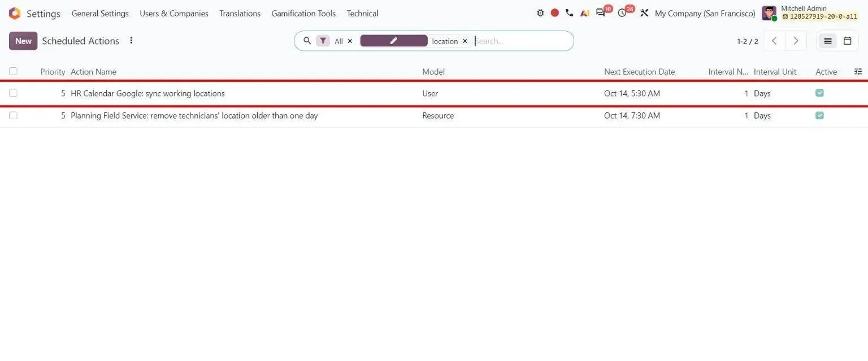Check the Planning Field Service row checkbox
Image resolution: width=868 pixels, height=361 pixels.
pos(13,115)
